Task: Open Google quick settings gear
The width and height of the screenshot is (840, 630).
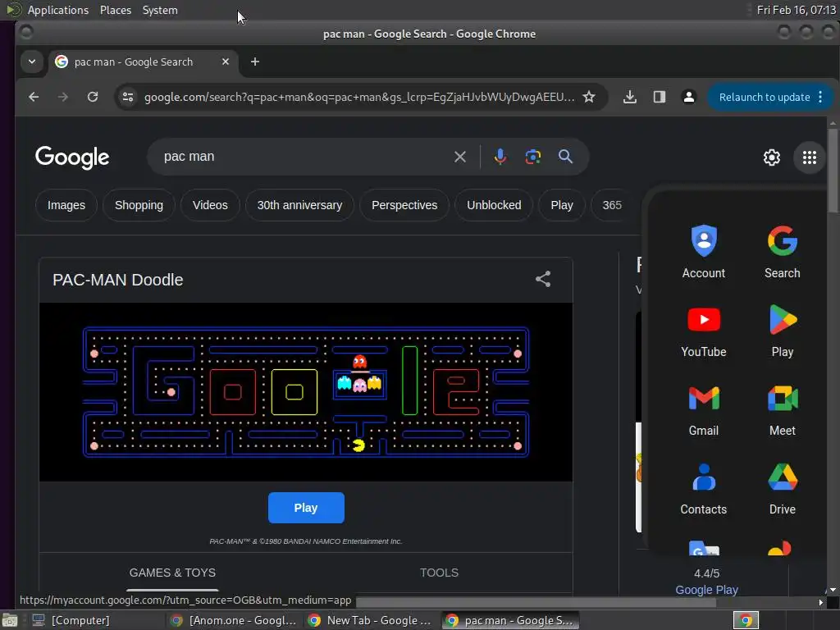Action: click(771, 157)
